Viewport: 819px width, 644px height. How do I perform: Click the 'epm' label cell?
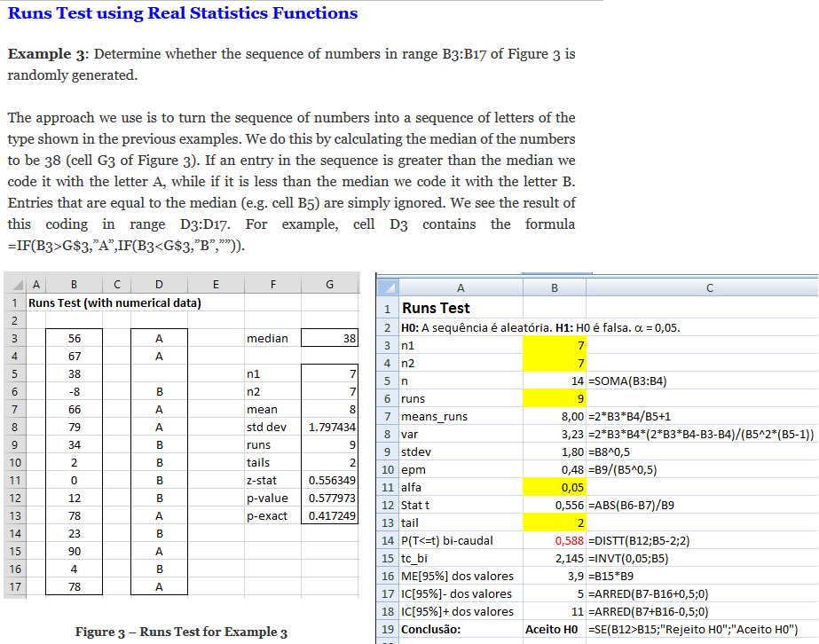[461, 470]
